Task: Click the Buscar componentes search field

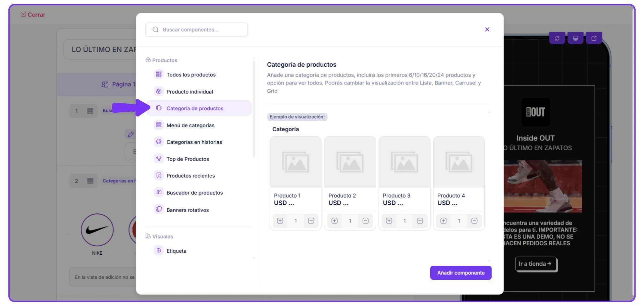Action: coord(196,30)
